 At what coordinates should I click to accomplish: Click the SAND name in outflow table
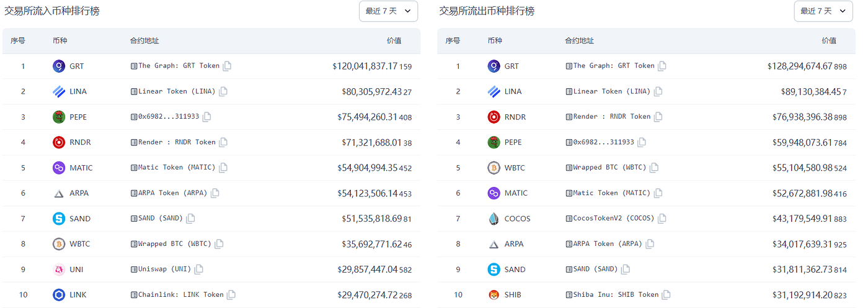point(515,269)
